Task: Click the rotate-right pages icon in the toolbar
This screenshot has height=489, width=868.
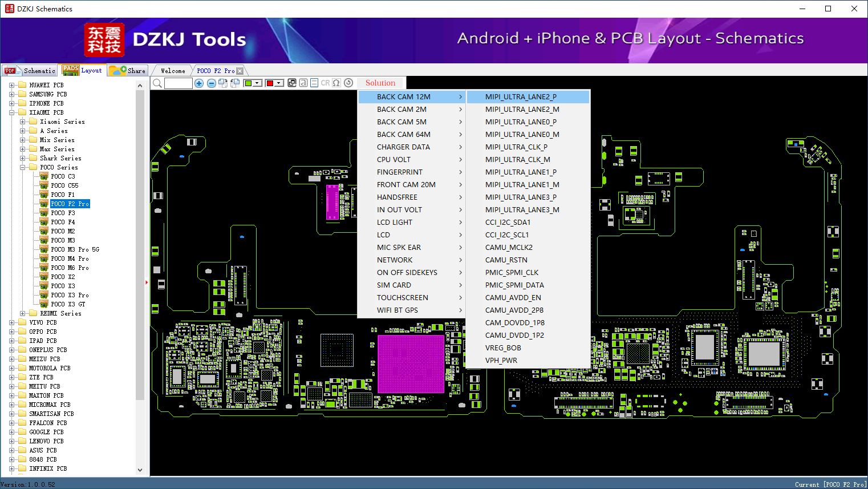Action: click(223, 83)
